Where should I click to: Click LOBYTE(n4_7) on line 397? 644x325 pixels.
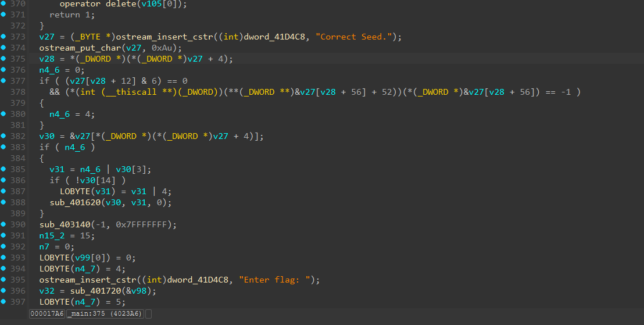[x=70, y=302]
